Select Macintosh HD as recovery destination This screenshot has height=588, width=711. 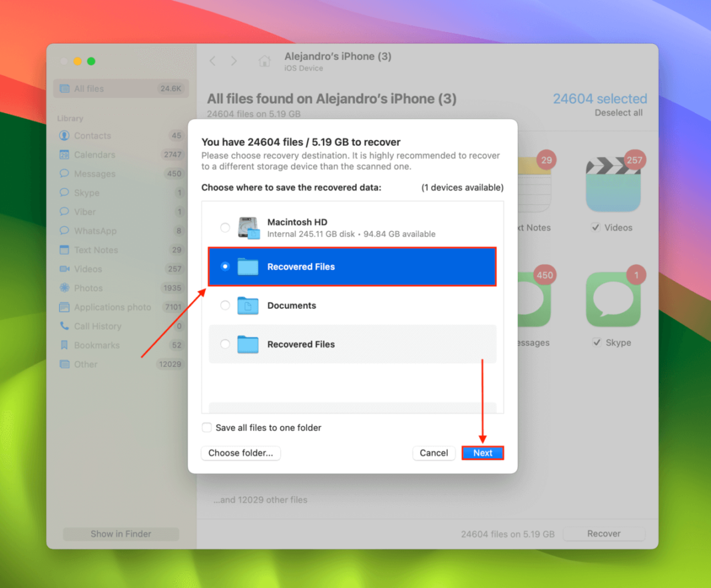point(225,227)
